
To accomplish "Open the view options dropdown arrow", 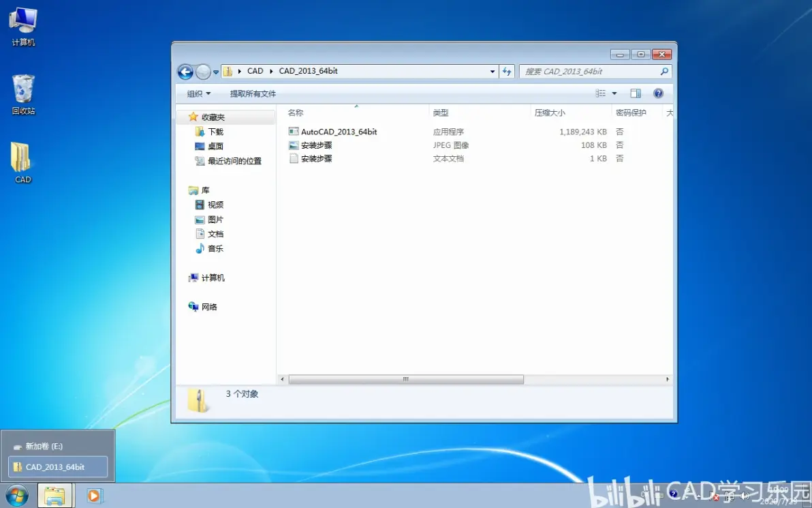I will [x=614, y=93].
